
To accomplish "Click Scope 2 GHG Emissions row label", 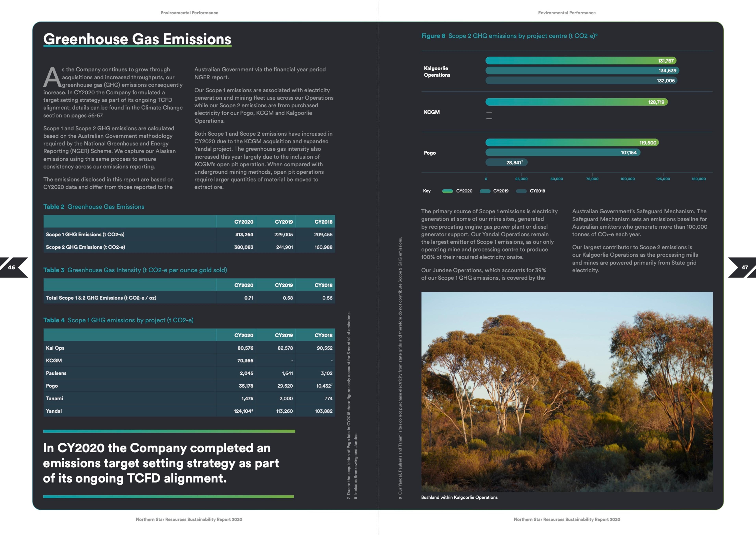I will point(85,247).
